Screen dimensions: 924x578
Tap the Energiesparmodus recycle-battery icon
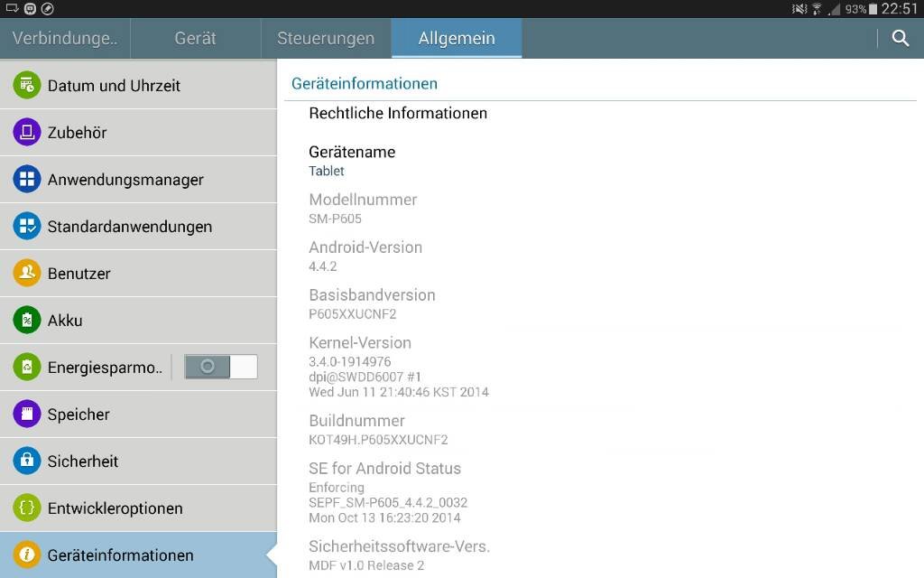pos(27,367)
